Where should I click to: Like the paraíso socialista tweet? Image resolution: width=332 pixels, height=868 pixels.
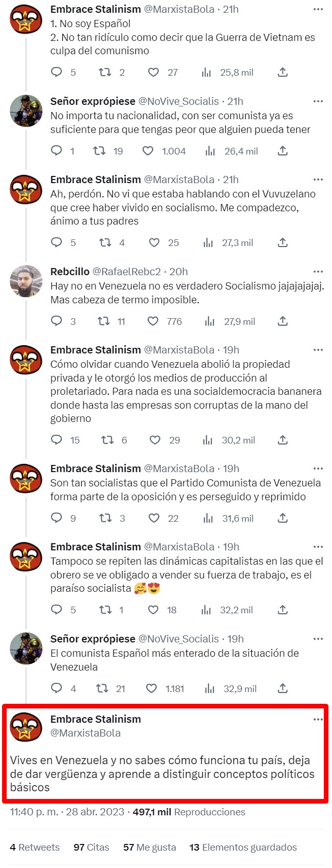click(153, 610)
